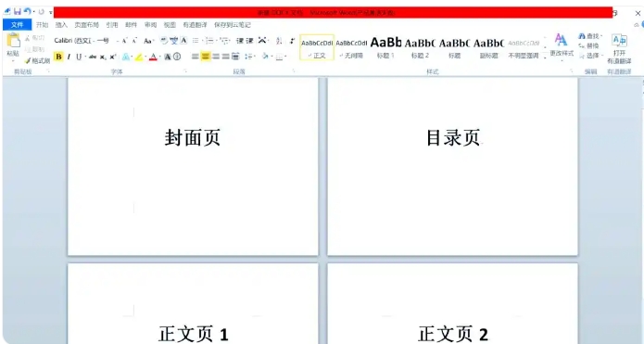Click the Format Painter brush icon
644x344 pixels.
tap(28, 61)
